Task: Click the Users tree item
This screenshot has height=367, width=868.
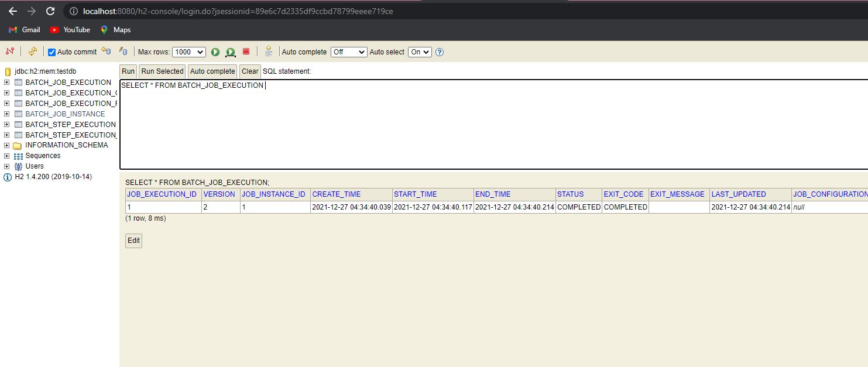Action: [35, 166]
